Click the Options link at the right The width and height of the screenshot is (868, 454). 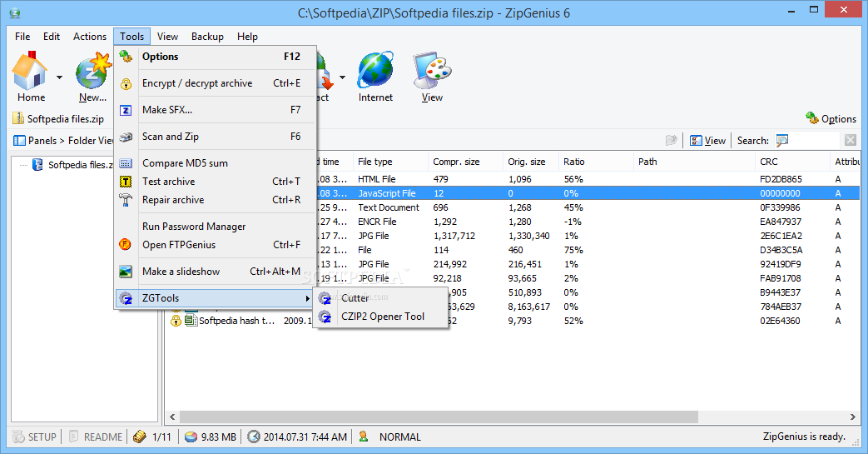click(831, 118)
